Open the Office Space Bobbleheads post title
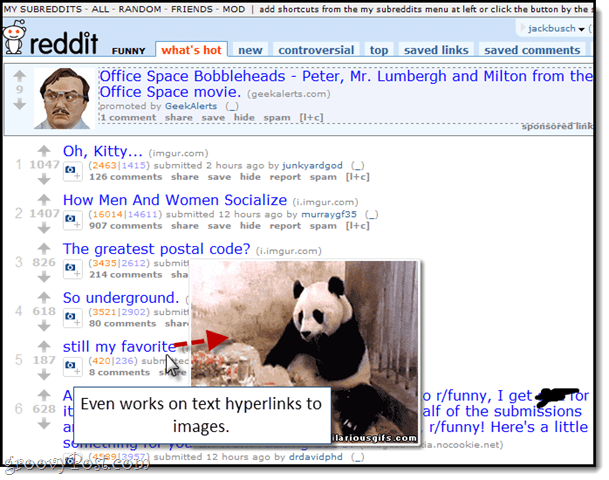The image size is (609, 480). [x=346, y=84]
